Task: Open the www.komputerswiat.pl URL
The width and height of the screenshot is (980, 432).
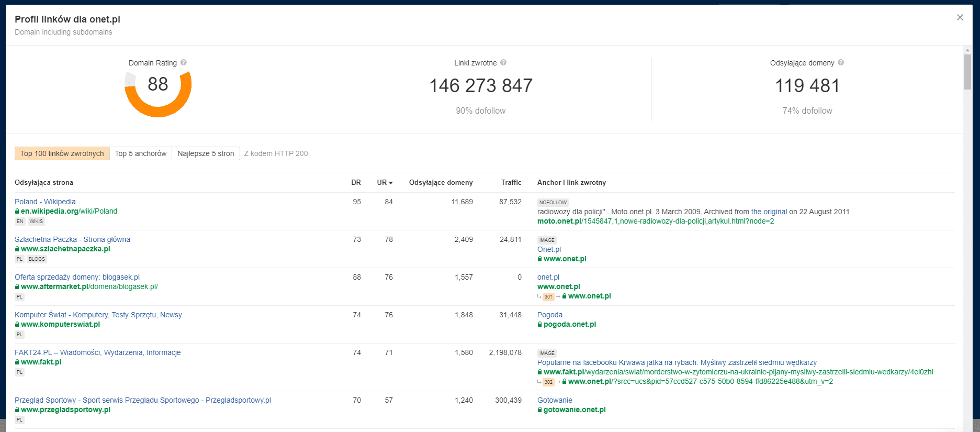Action: coord(60,324)
